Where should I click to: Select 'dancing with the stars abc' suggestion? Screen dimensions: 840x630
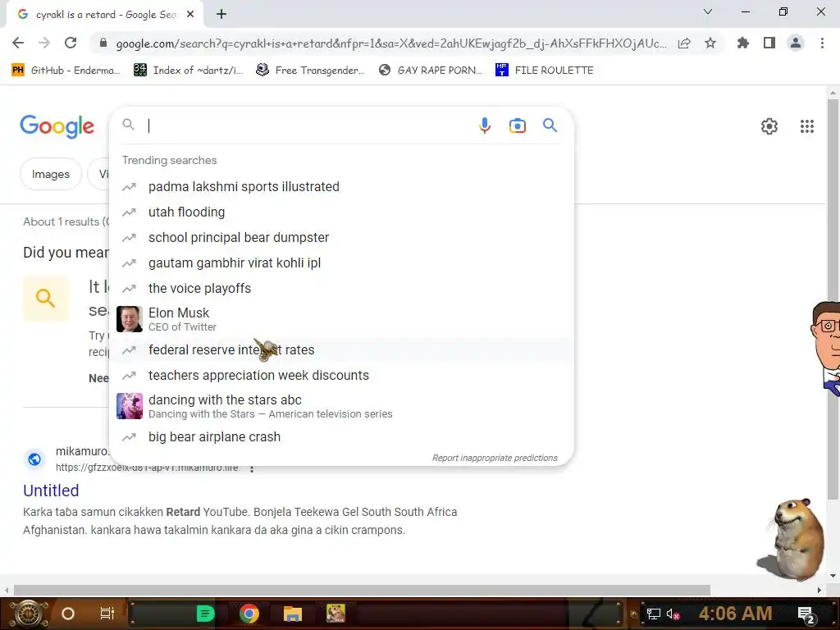[x=341, y=406]
